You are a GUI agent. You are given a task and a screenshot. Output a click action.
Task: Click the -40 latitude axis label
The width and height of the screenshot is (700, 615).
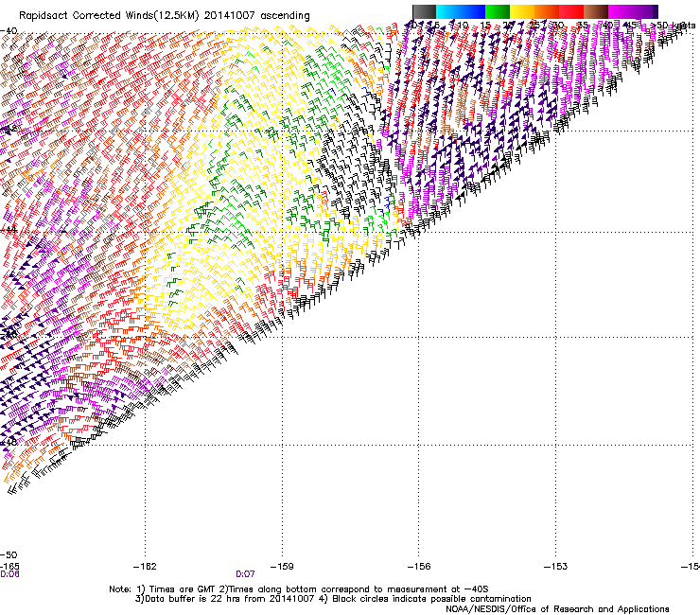[9, 31]
